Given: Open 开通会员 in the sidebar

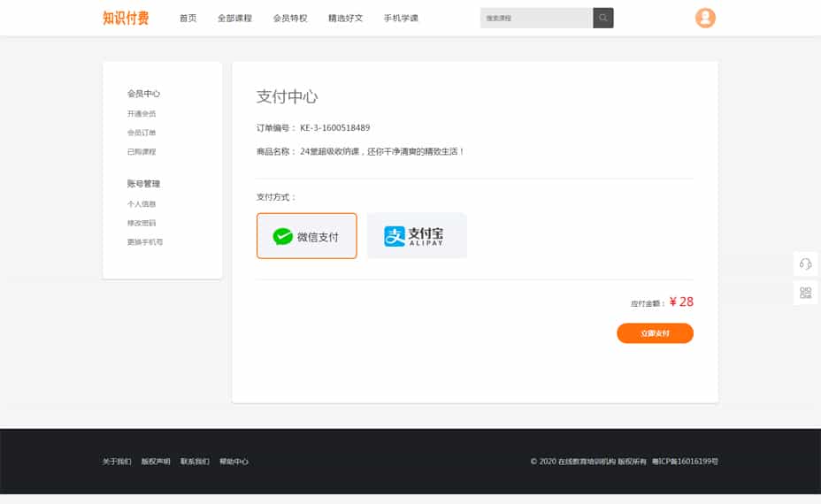Looking at the screenshot, I should click(x=142, y=113).
